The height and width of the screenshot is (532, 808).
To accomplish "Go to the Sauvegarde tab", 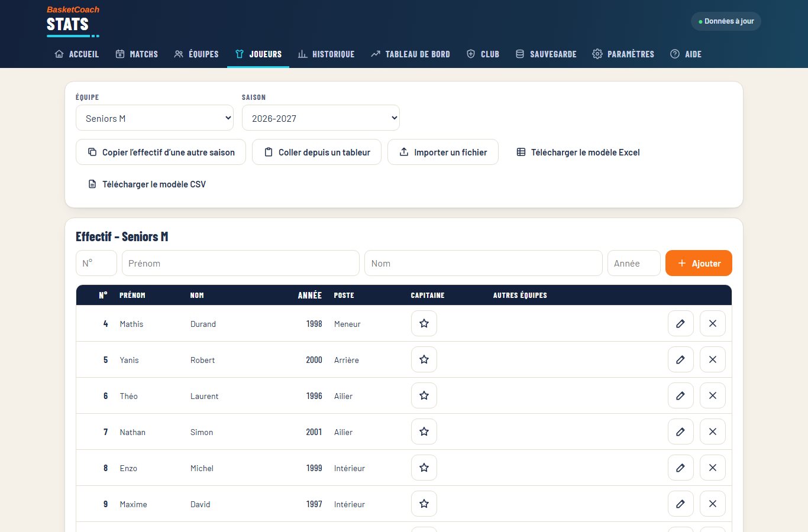I will coord(545,54).
